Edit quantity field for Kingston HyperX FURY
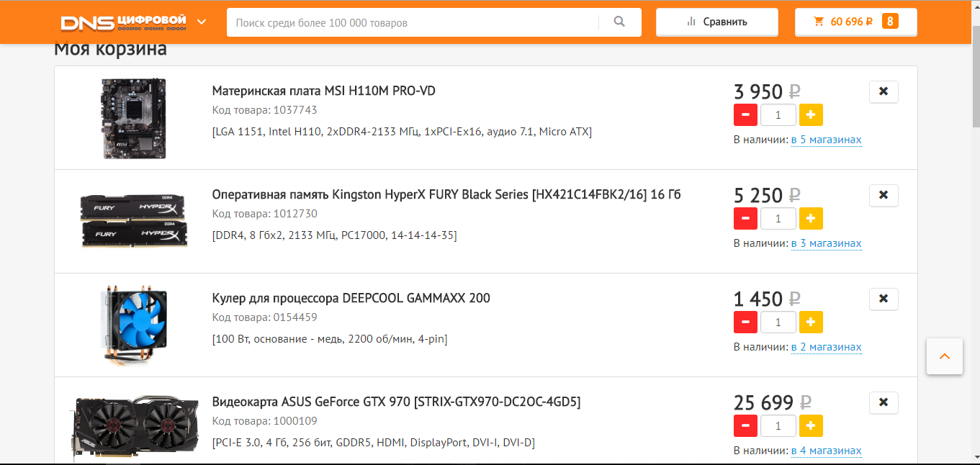Image resolution: width=980 pixels, height=465 pixels. tap(778, 219)
